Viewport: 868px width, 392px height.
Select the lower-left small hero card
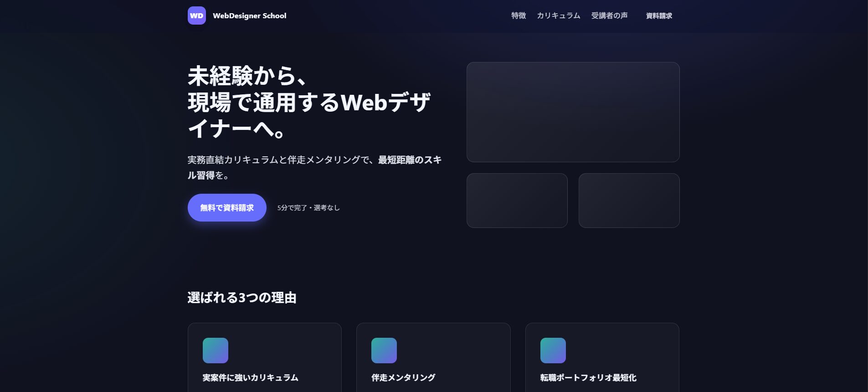tap(517, 201)
